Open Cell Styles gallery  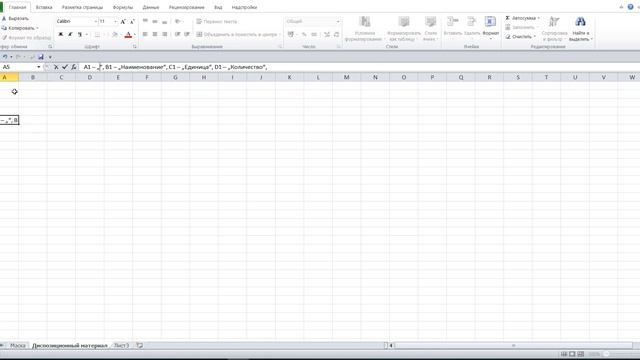tap(430, 29)
